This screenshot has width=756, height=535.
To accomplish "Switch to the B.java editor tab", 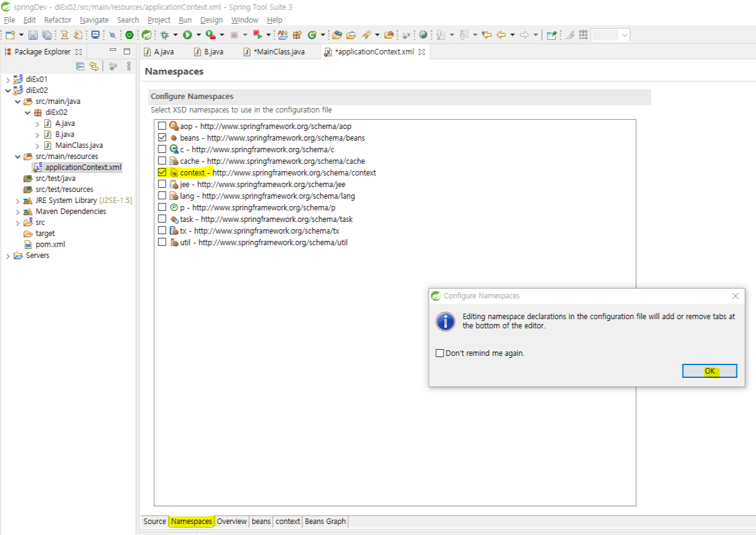I will coord(209,52).
